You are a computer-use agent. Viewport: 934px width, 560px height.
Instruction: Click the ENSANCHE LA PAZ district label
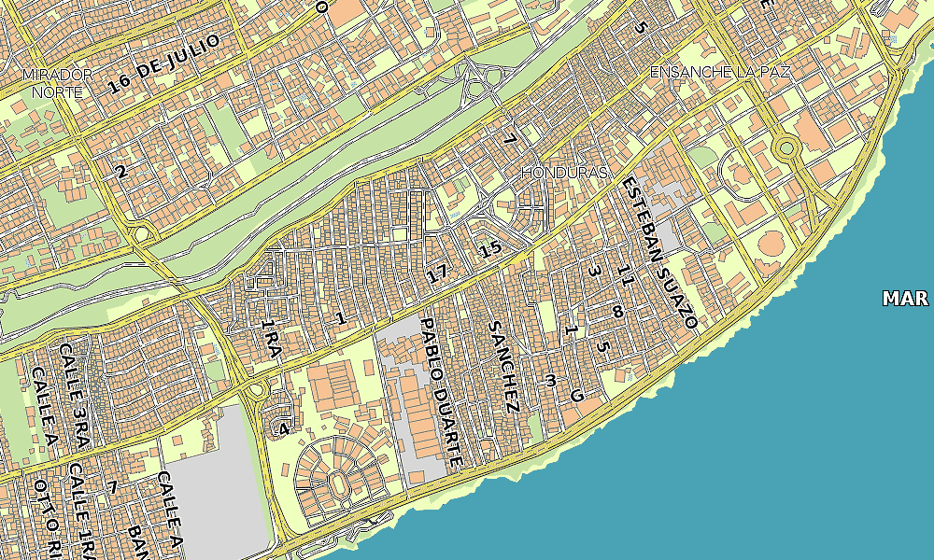click(720, 72)
